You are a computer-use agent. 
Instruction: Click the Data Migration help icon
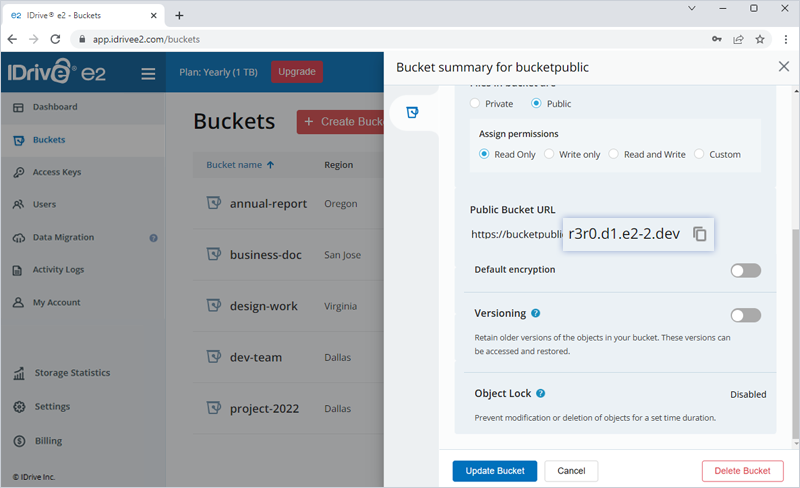click(x=153, y=238)
